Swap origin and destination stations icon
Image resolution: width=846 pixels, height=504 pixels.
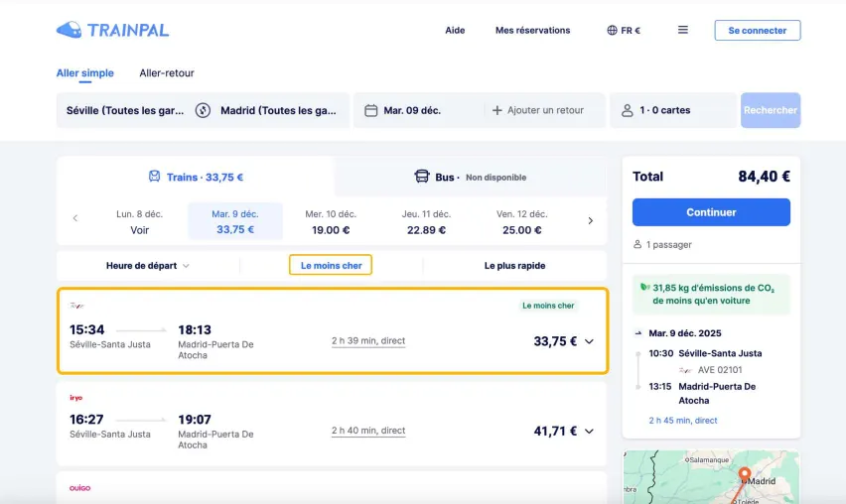(203, 110)
